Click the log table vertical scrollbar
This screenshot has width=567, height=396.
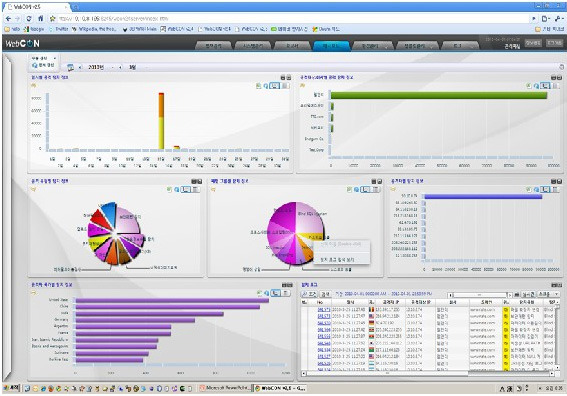click(557, 337)
